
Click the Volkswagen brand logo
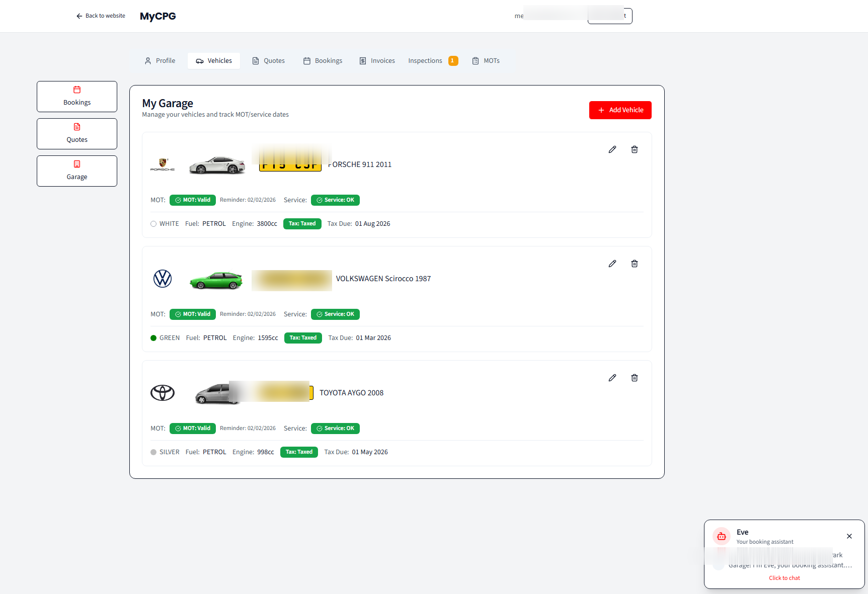click(x=163, y=279)
